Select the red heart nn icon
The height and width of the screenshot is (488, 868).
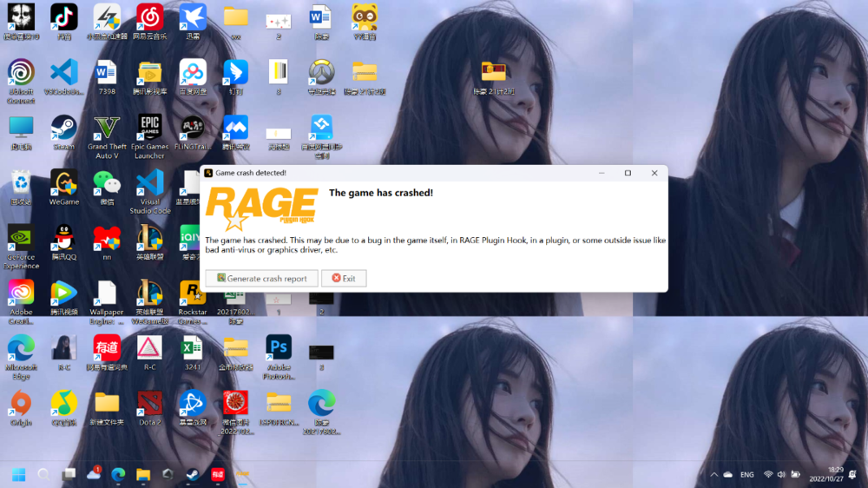[107, 242]
